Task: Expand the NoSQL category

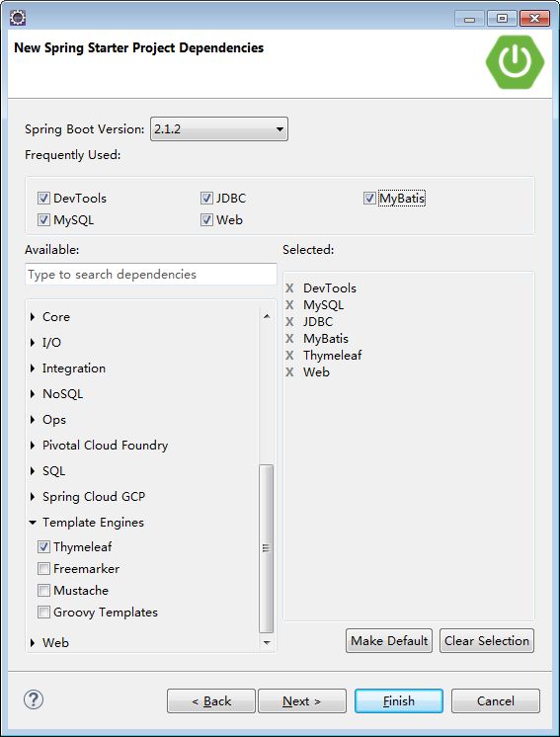Action: (33, 394)
